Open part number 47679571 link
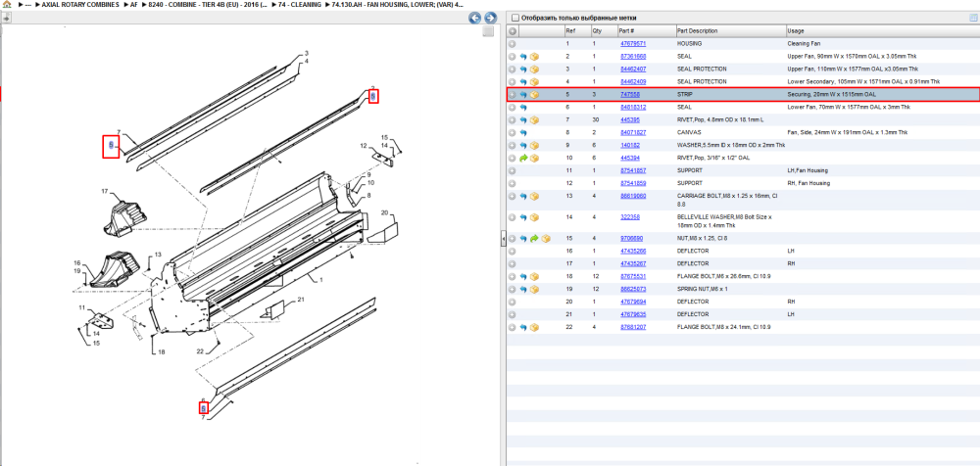The height and width of the screenshot is (466, 980). 632,44
